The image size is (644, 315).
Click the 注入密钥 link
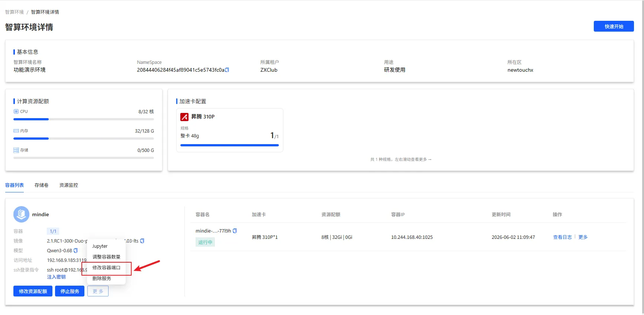pos(57,277)
